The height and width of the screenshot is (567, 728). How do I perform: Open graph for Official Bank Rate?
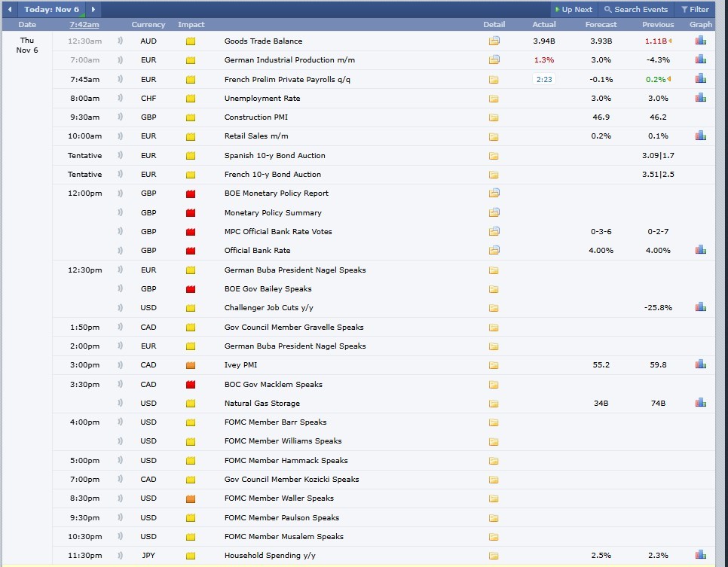700,250
